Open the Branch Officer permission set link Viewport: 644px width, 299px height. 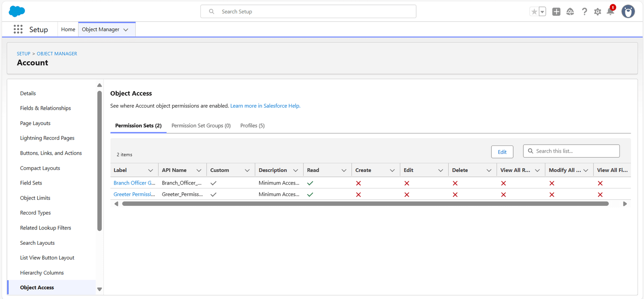(x=134, y=183)
